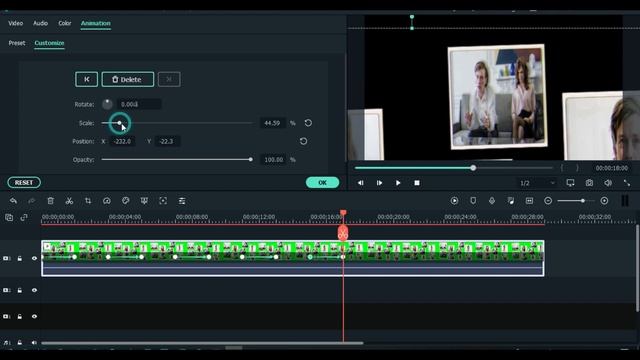Viewport: 640px width, 360px height.
Task: Hide the second video track
Action: pos(34,290)
